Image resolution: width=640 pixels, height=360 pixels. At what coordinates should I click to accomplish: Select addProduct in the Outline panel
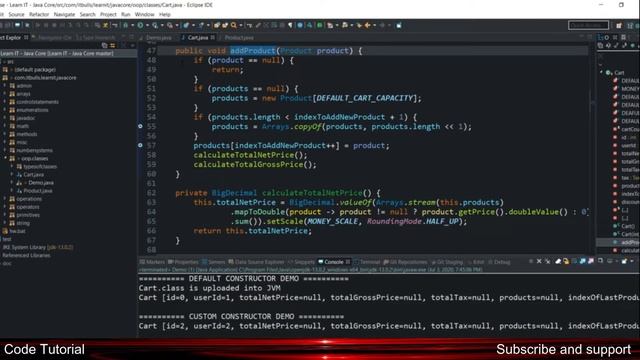click(x=630, y=242)
